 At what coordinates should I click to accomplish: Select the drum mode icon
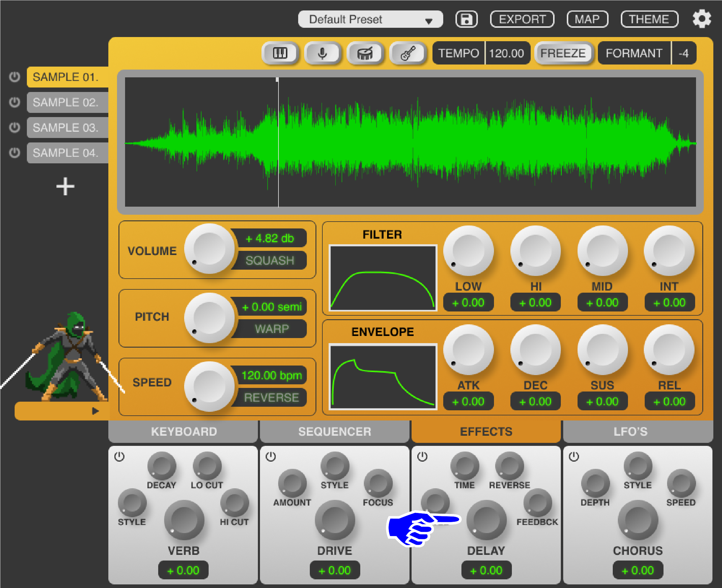(x=365, y=53)
